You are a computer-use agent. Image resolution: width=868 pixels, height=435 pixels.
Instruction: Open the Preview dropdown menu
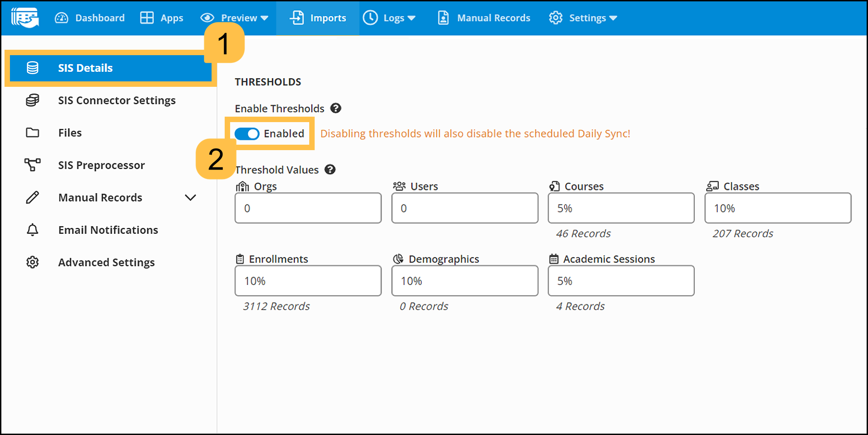pos(235,18)
